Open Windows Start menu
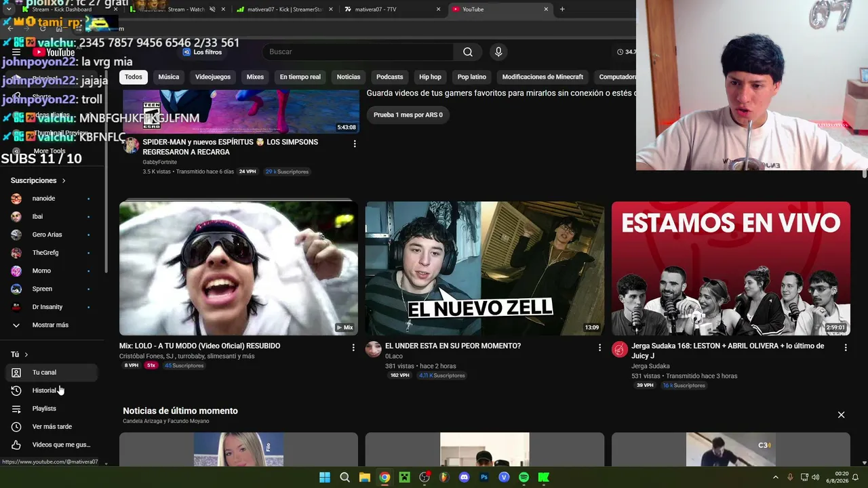 click(325, 477)
